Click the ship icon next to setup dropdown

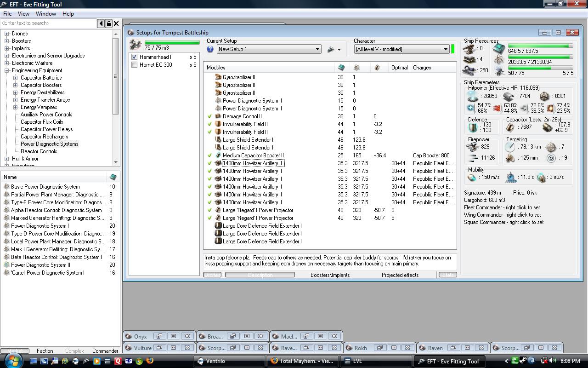331,49
